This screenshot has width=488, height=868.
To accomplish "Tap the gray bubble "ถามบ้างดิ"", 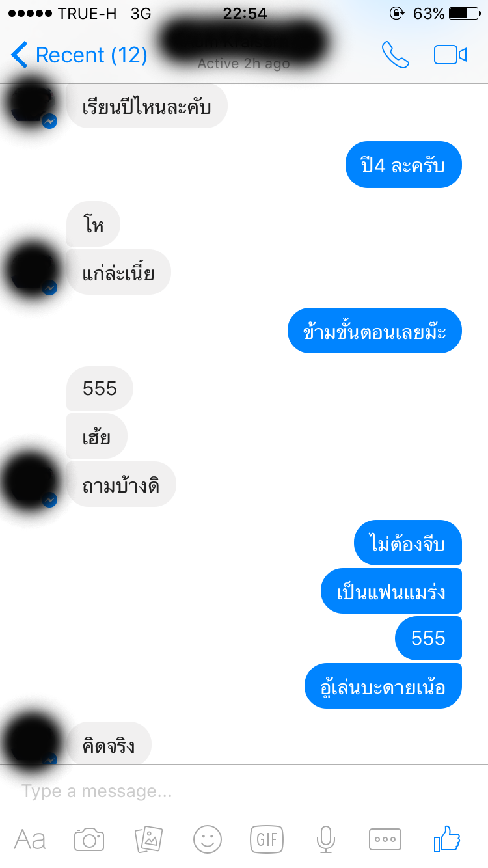I will coord(121,484).
